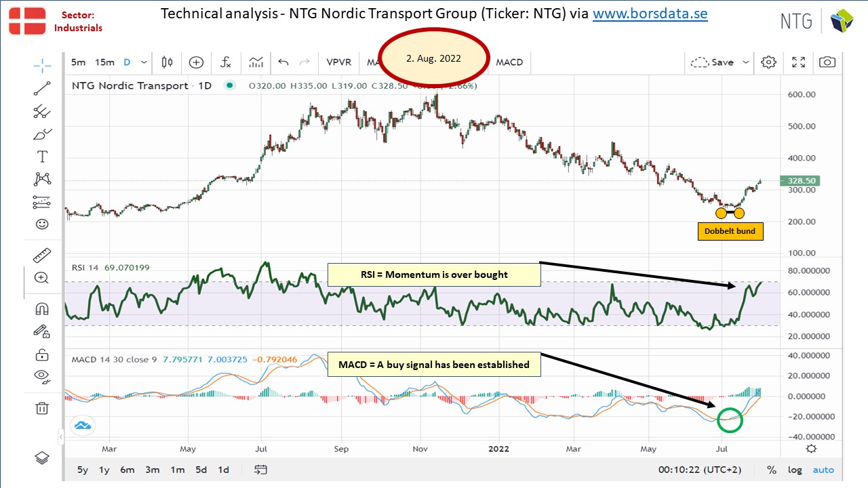The height and width of the screenshot is (488, 868).
Task: Select the D daily interval
Action: coord(127,62)
